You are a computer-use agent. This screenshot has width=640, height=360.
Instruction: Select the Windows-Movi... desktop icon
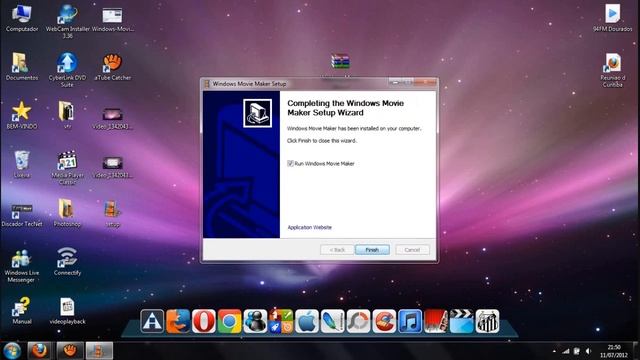[113, 19]
